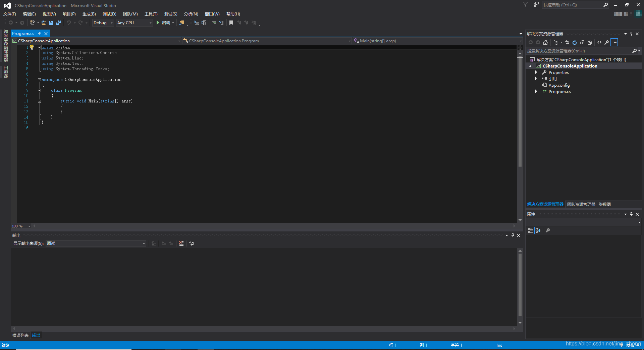Image resolution: width=644 pixels, height=350 pixels.
Task: Click the New Project toolbar icon
Action: (x=32, y=23)
